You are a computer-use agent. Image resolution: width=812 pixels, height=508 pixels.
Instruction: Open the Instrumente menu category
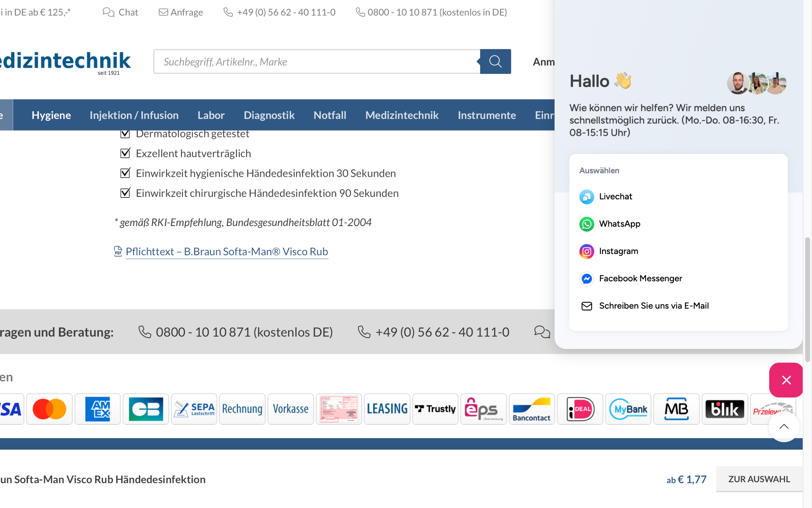(487, 115)
